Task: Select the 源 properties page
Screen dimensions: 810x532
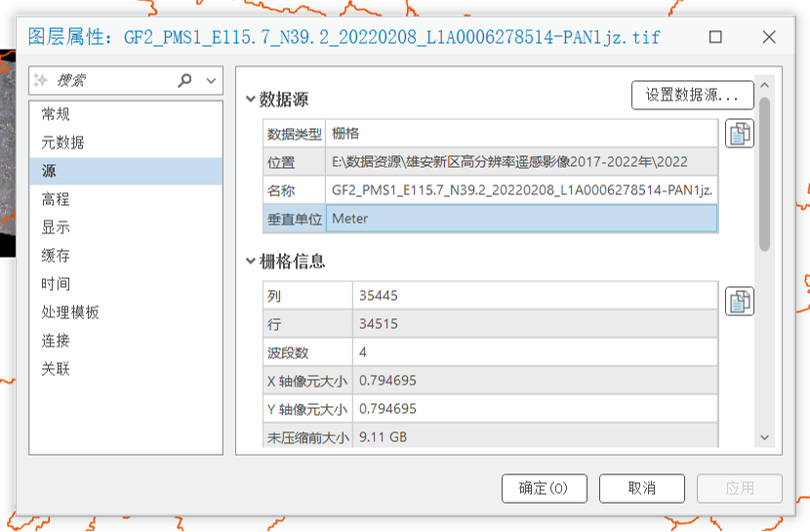Action: [126, 171]
